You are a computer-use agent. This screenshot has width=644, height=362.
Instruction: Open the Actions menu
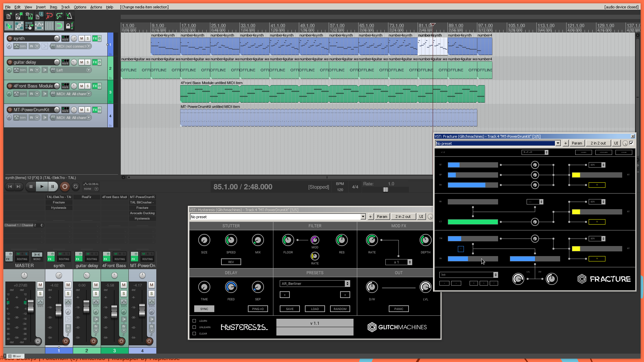click(x=96, y=7)
